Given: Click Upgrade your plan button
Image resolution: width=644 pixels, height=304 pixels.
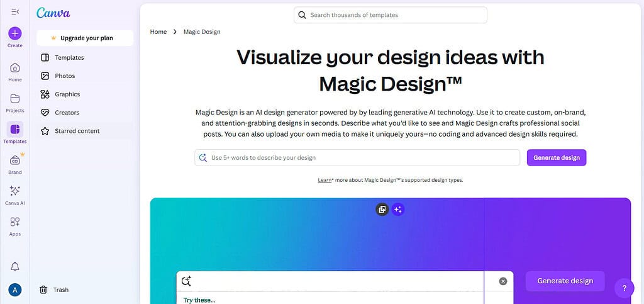Looking at the screenshot, I should coord(85,38).
